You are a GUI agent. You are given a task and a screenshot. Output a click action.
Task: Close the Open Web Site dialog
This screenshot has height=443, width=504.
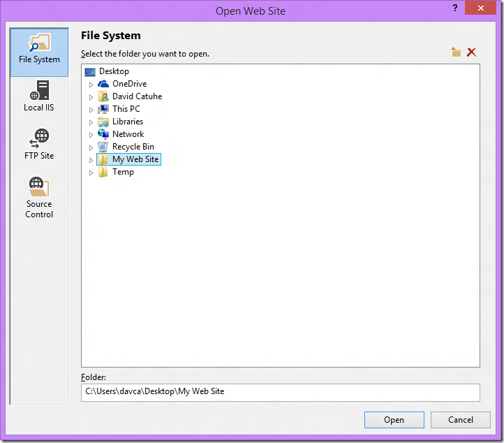480,8
